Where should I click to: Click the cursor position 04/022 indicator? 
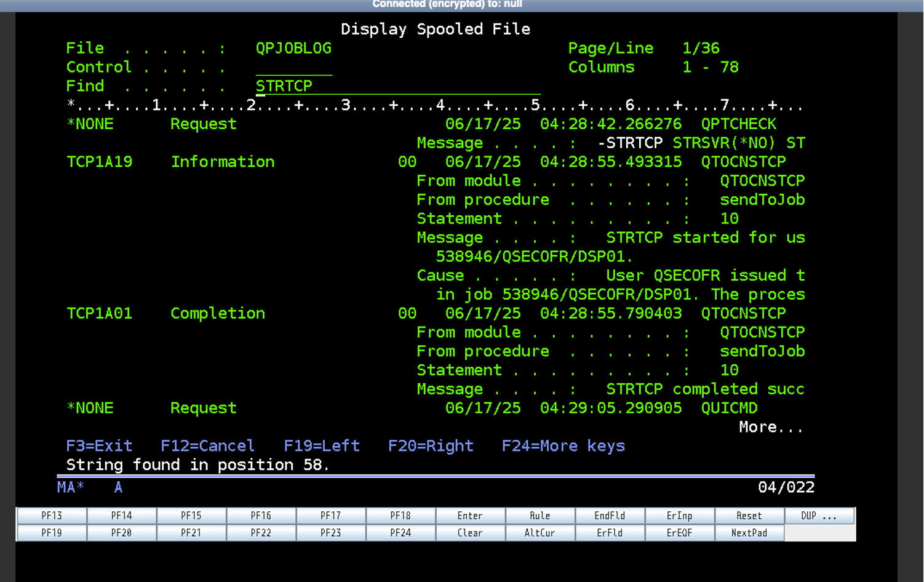[786, 487]
